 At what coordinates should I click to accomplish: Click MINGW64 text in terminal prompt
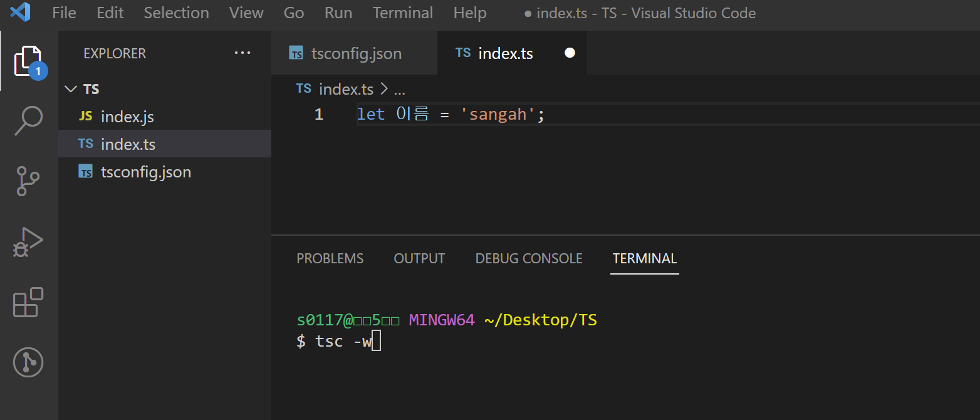click(442, 320)
